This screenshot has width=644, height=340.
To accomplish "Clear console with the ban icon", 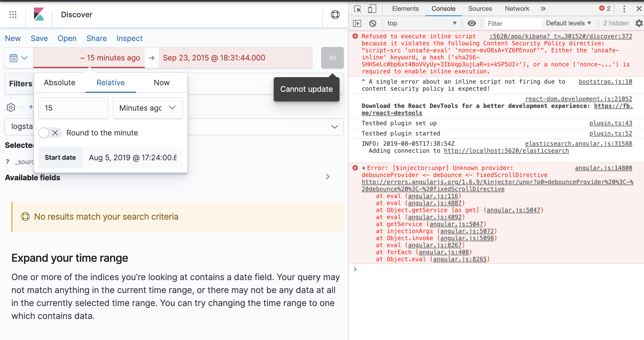I will tap(372, 23).
